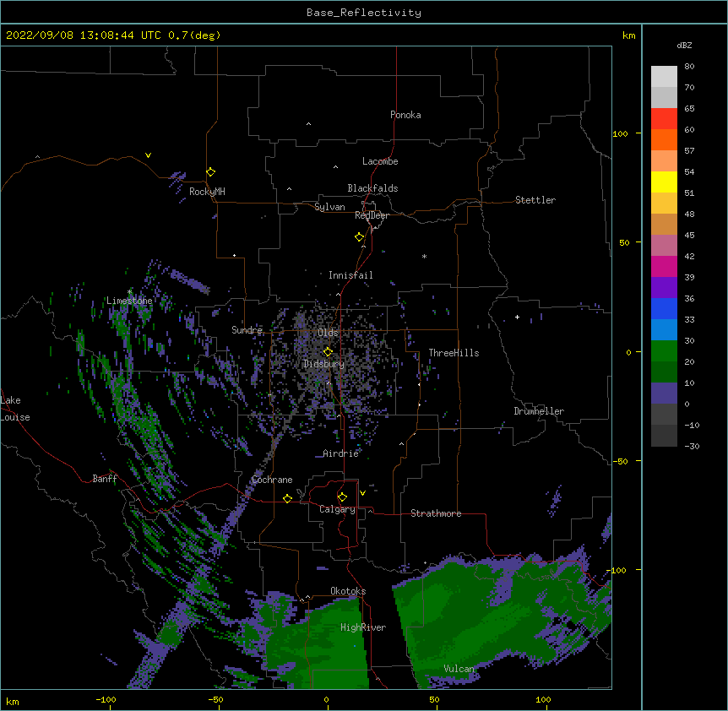Click the Cochrane label
The width and height of the screenshot is (728, 711).
pos(272,480)
